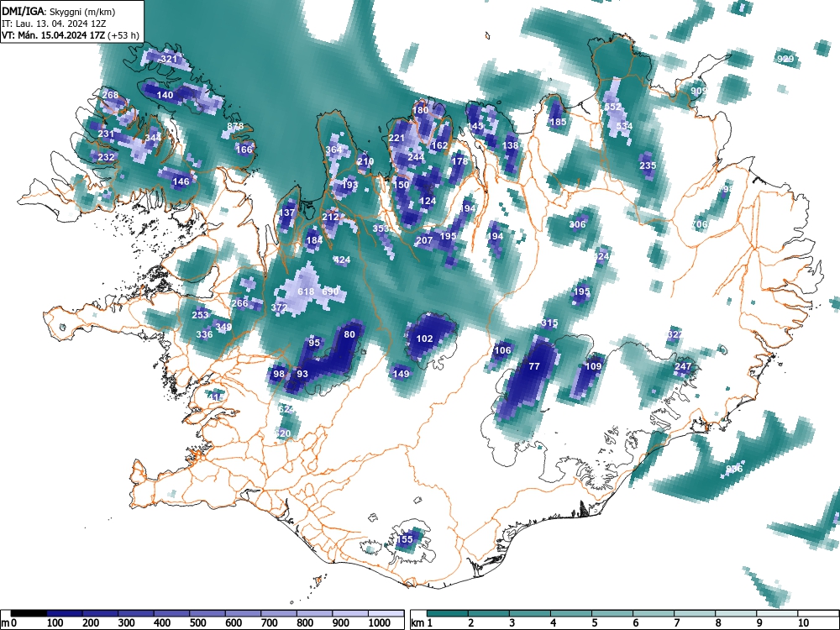Click the visibility value 166 on the map
Screen dimensions: 840x630
pyautogui.click(x=244, y=149)
